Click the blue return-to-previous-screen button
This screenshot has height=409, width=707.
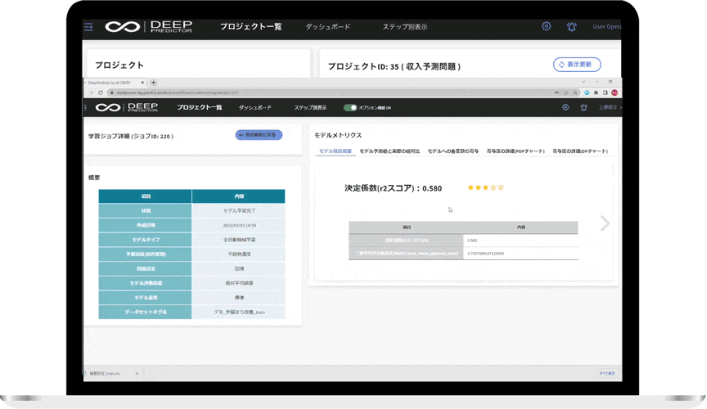click(x=258, y=134)
